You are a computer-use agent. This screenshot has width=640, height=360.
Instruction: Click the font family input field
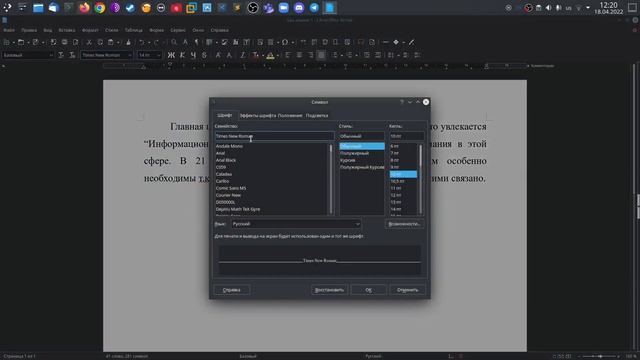[x=274, y=136]
